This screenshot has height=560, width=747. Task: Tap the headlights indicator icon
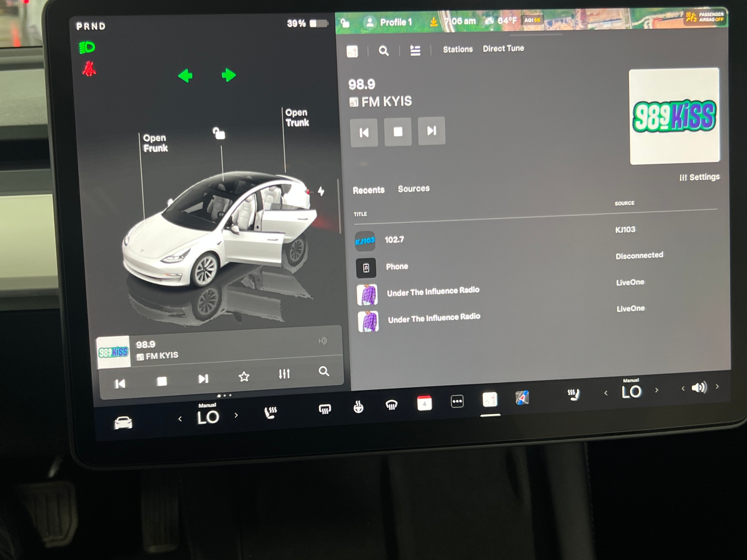pos(87,47)
